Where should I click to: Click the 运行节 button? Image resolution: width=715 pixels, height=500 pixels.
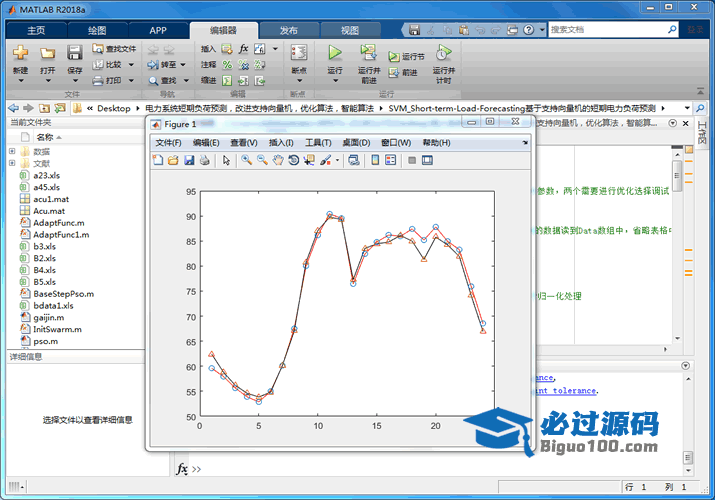coord(406,57)
